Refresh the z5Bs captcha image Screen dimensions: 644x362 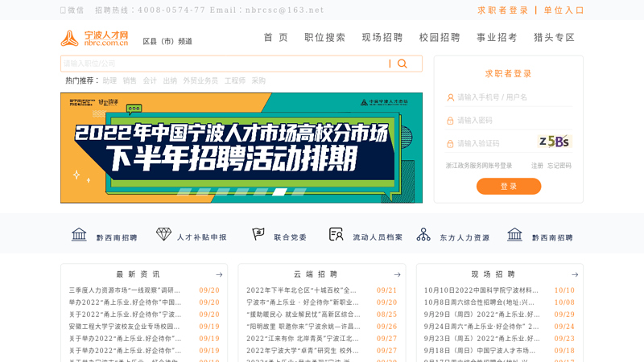(x=554, y=142)
